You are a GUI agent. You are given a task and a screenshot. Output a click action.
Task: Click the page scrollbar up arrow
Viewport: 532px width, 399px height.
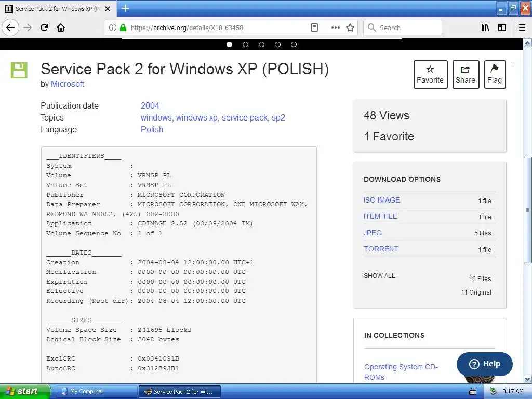(x=528, y=43)
